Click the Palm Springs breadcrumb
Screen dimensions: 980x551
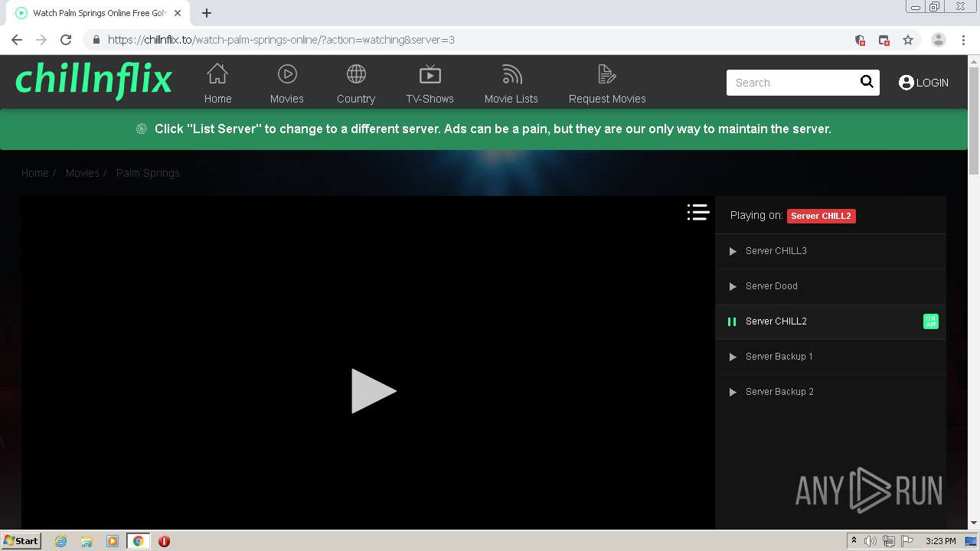148,173
